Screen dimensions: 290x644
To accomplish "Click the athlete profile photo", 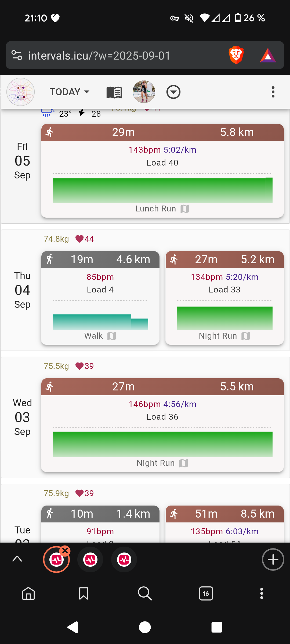I will (144, 92).
